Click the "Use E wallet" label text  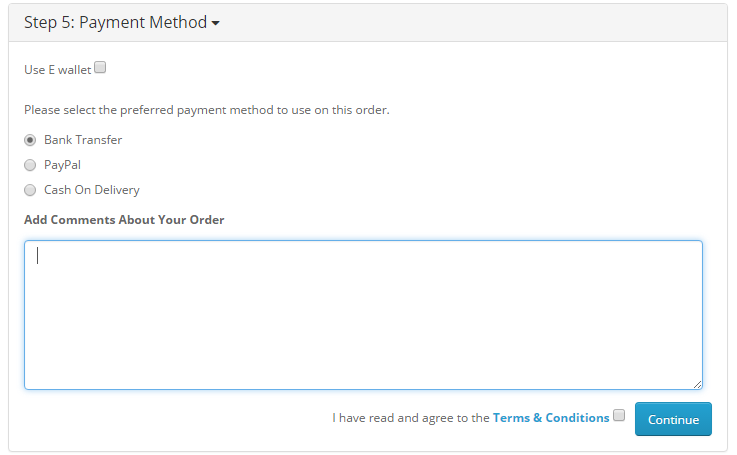(57, 70)
